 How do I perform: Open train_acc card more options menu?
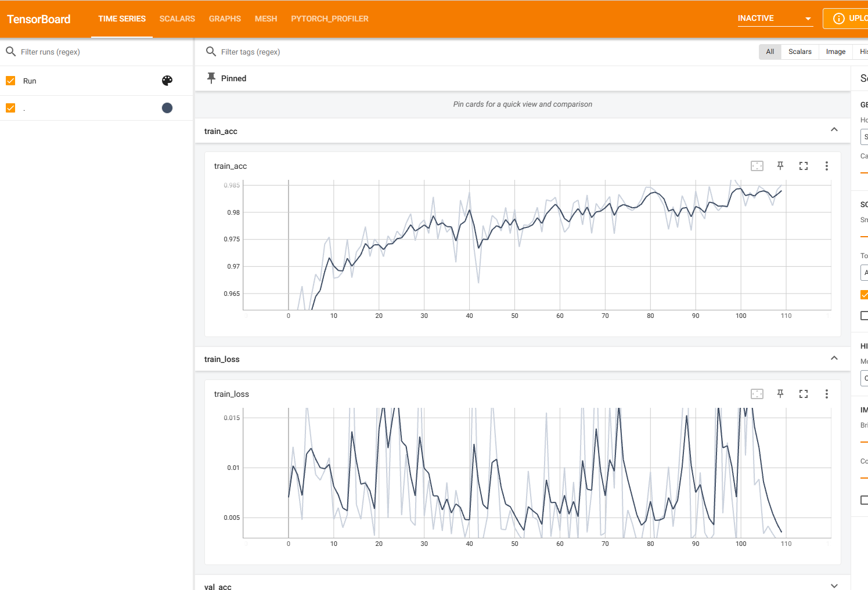tap(827, 166)
